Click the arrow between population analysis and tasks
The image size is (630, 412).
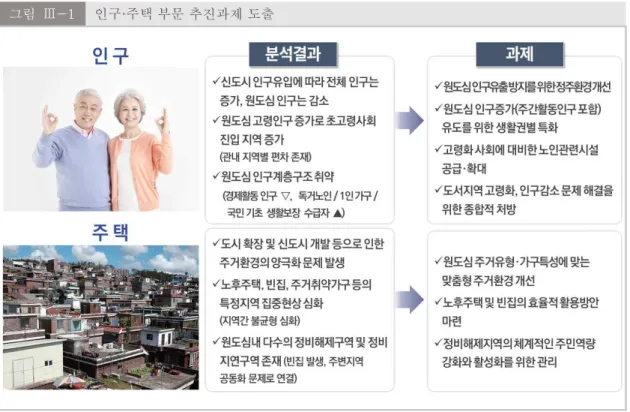tap(409, 121)
